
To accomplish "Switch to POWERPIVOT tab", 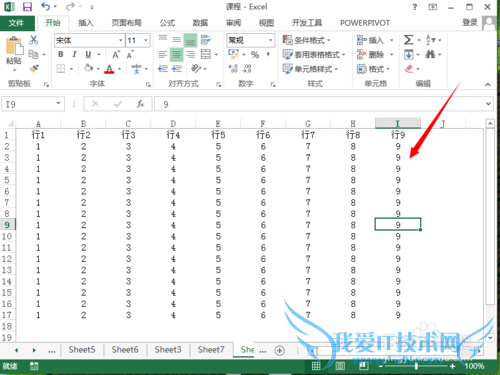I will pyautogui.click(x=365, y=23).
